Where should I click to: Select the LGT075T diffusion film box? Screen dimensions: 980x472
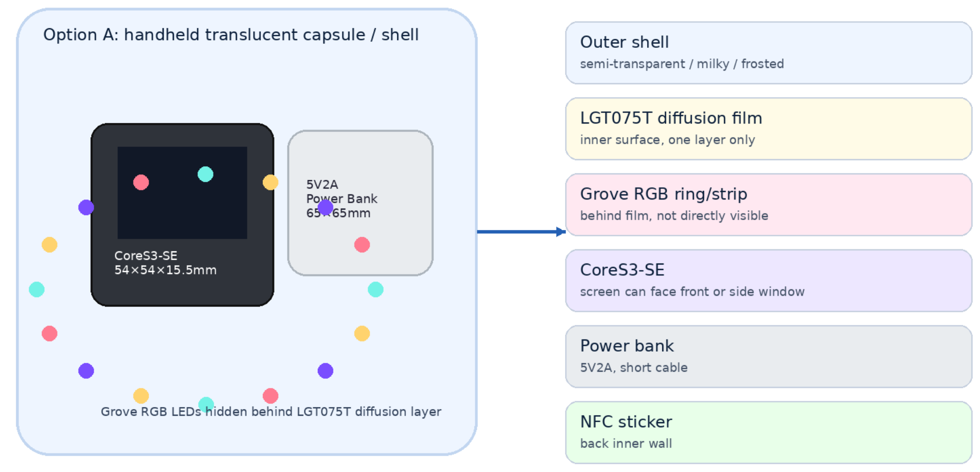768,129
